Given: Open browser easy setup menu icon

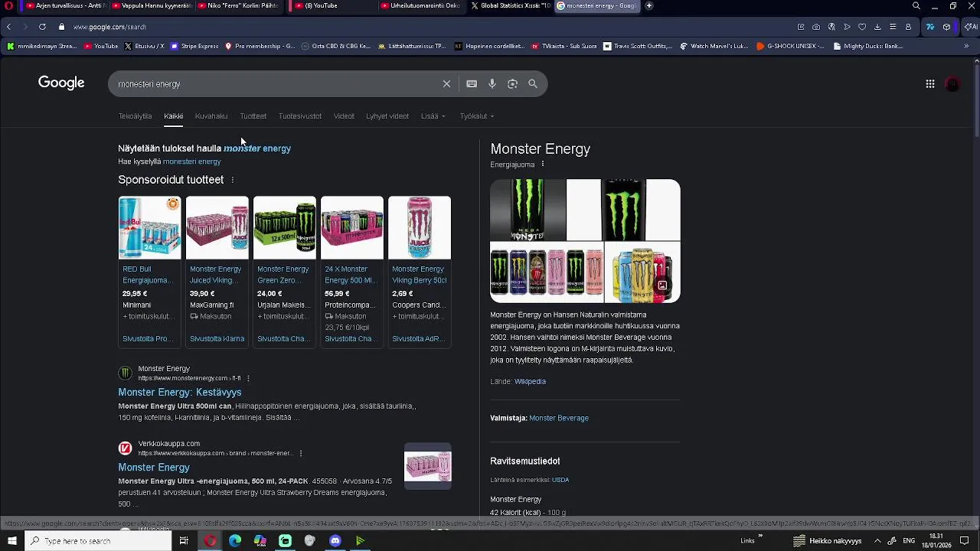Looking at the screenshot, I should pos(893,27).
